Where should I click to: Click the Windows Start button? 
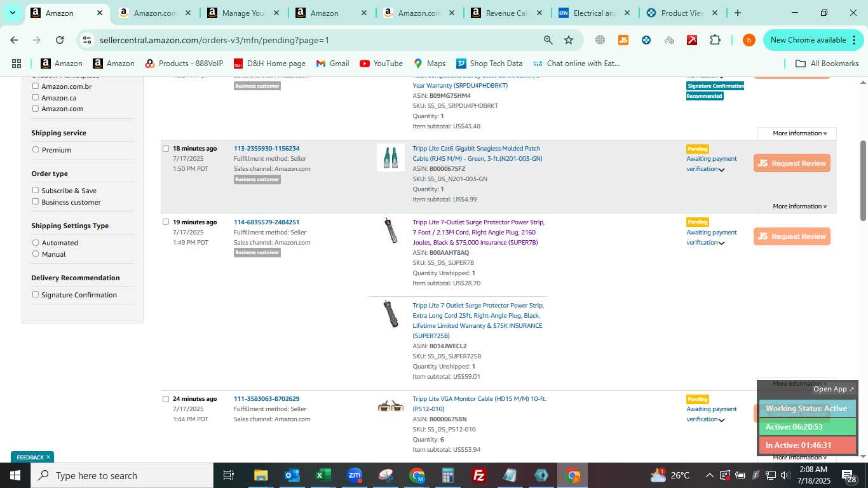click(x=15, y=475)
